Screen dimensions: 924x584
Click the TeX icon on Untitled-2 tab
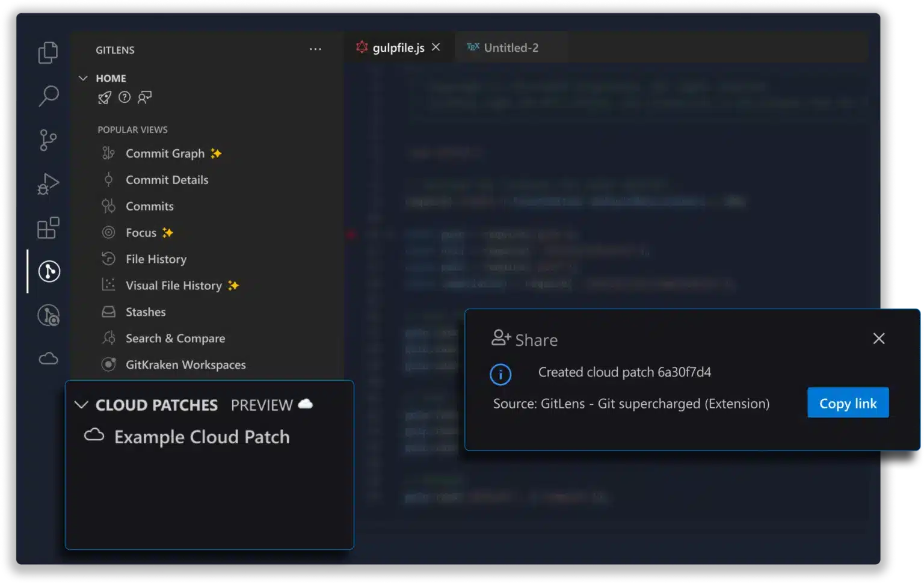(x=473, y=46)
